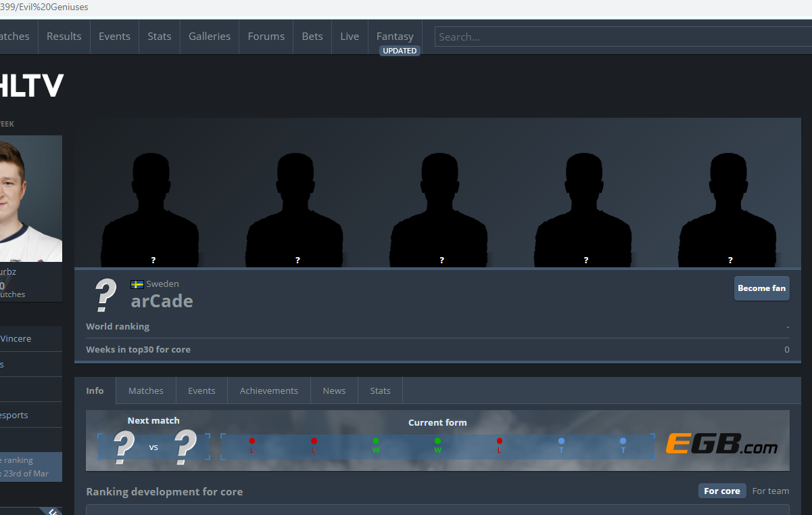This screenshot has width=812, height=515.
Task: Open the Live nav item
Action: click(x=350, y=37)
